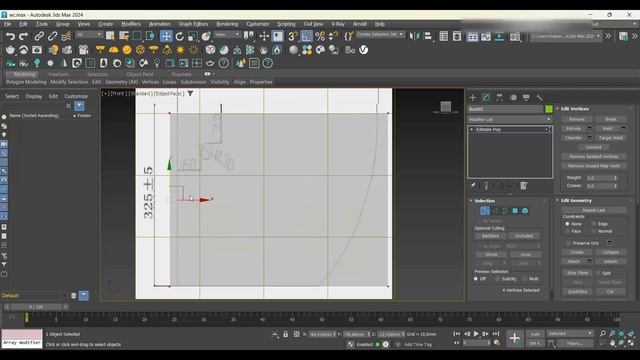Activate the Select and Link tool
The height and width of the screenshot is (360, 640).
tap(39, 36)
